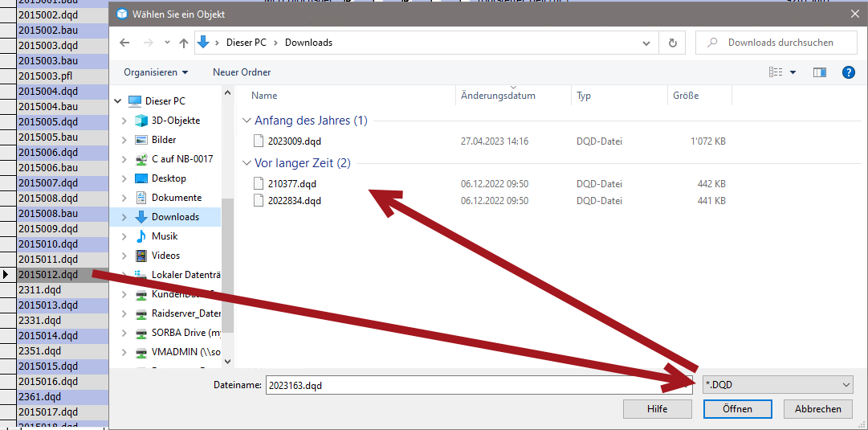Image resolution: width=868 pixels, height=430 pixels.
Task: Open the Organisieren menu
Action: 156,72
